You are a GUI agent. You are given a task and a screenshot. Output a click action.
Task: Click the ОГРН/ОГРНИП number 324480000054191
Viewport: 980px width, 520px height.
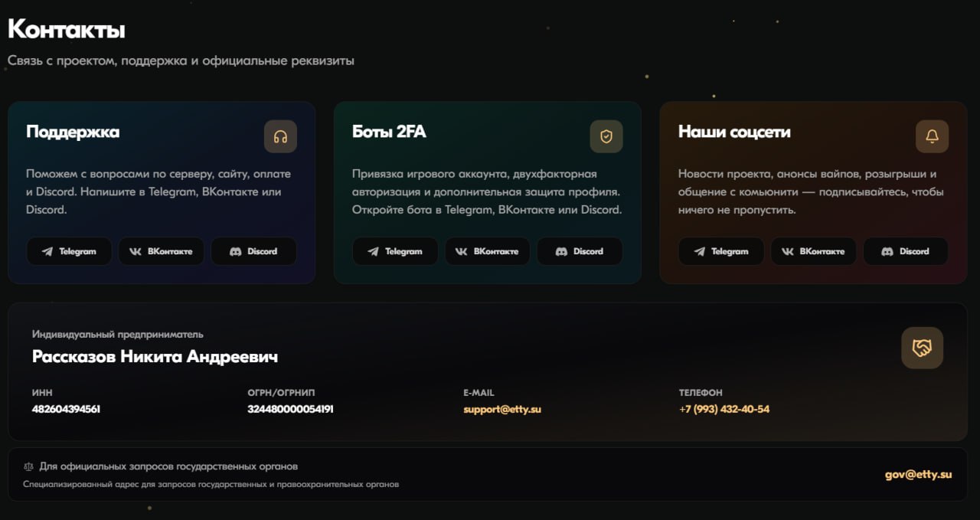290,409
